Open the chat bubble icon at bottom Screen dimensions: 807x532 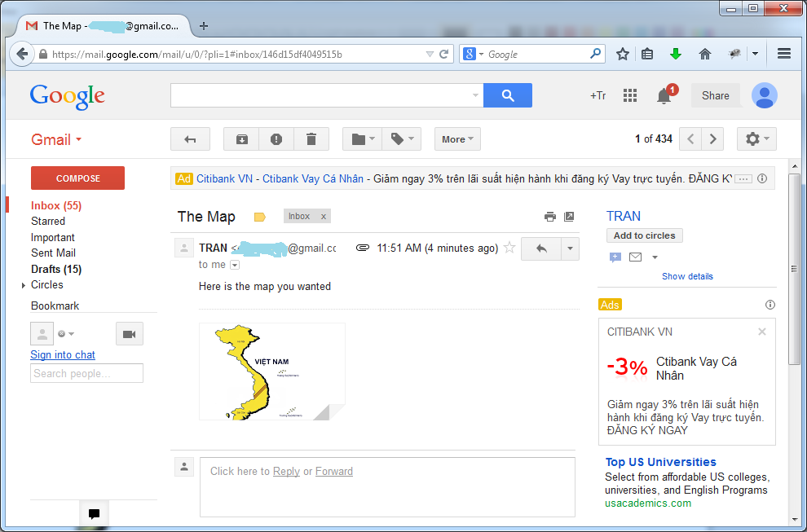coord(95,513)
